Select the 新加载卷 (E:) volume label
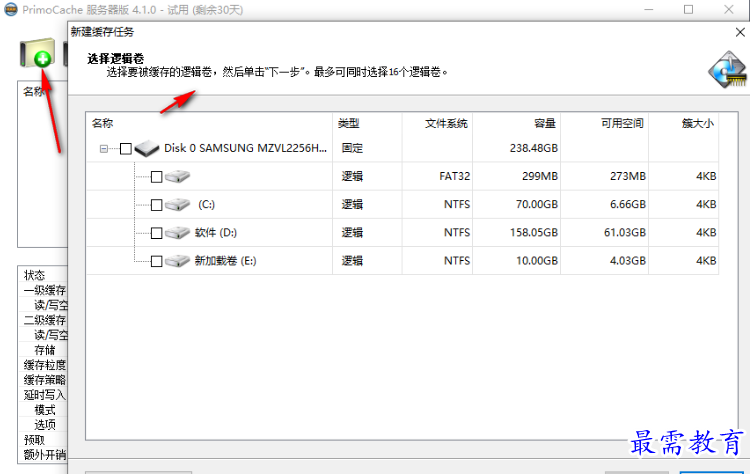This screenshot has height=474, width=752. pyautogui.click(x=225, y=261)
